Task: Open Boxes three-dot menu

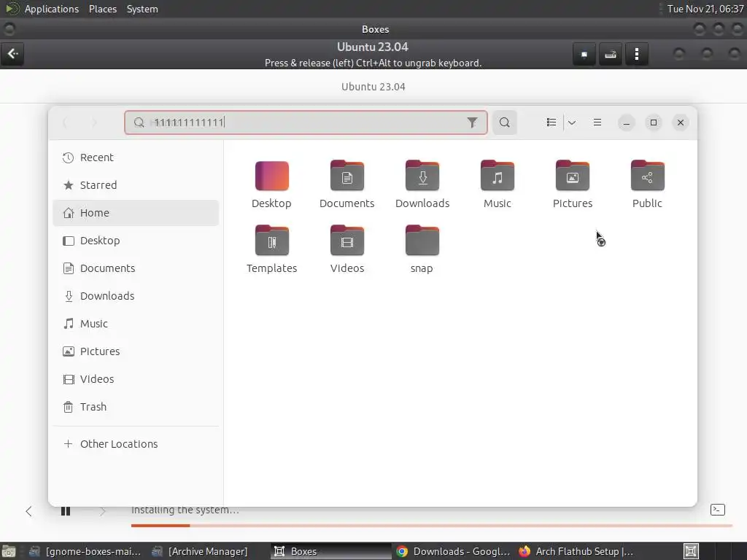Action: (636, 54)
